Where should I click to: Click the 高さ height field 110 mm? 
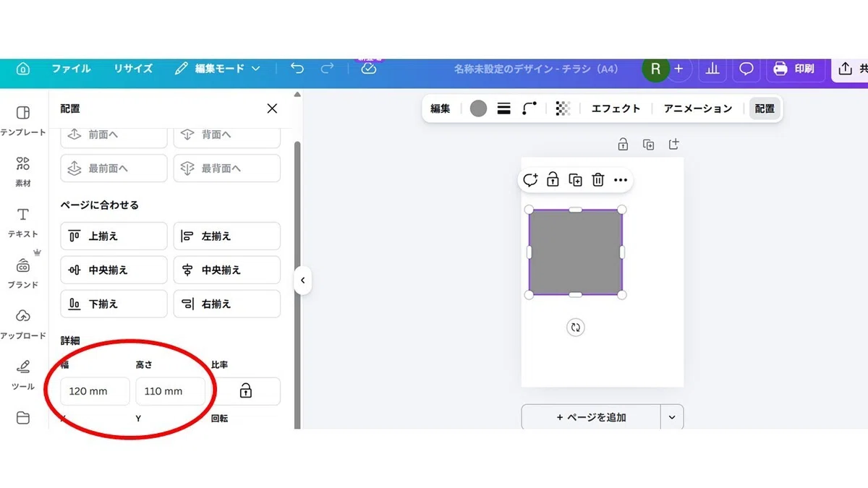point(170,391)
